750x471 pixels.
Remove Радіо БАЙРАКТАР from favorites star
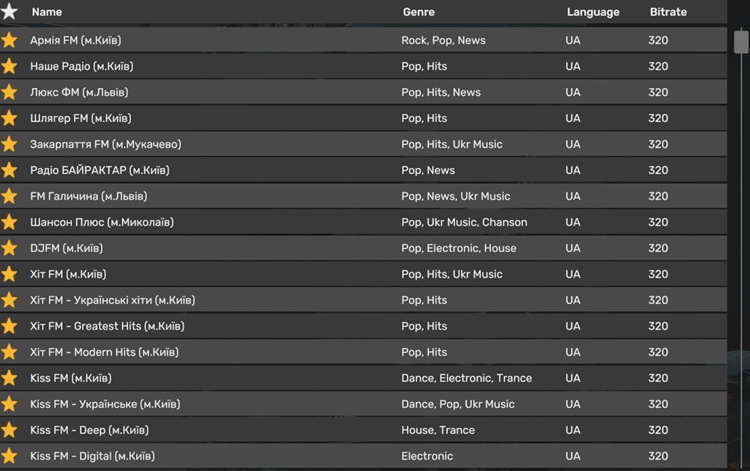(x=10, y=170)
